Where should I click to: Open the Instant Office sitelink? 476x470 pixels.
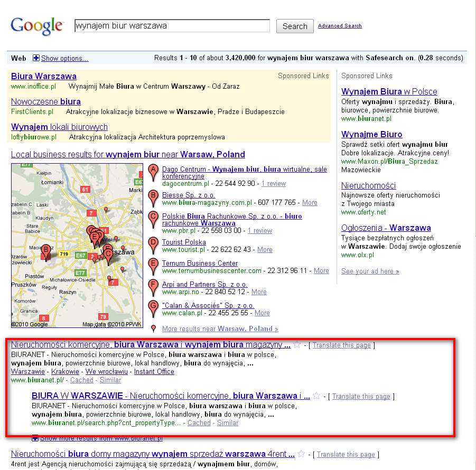tap(154, 372)
